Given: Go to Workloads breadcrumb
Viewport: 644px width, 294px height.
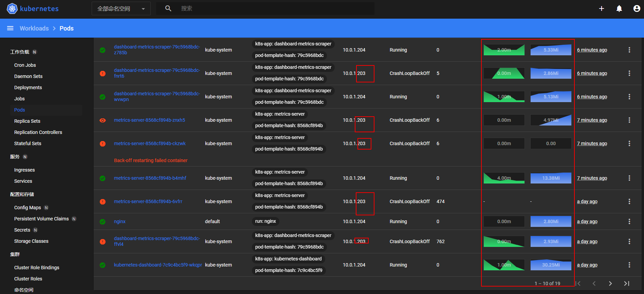Looking at the screenshot, I should 34,28.
